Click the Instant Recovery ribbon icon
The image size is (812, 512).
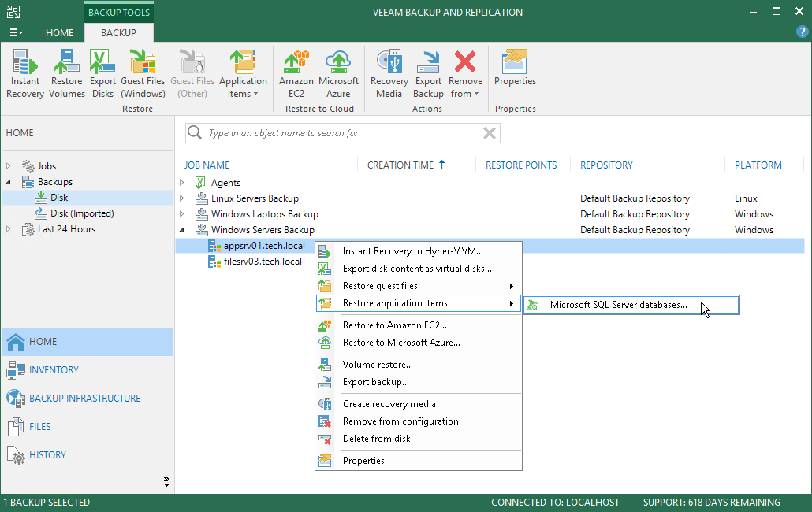25,73
